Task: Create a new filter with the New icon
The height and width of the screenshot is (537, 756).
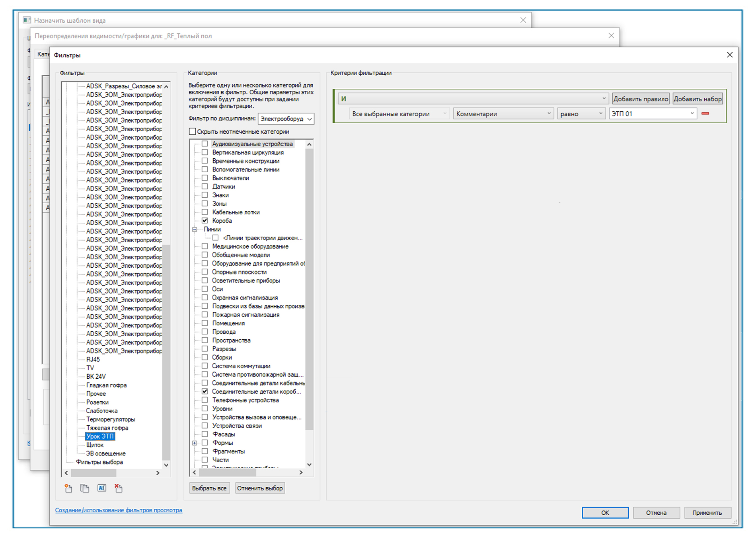Action: click(x=68, y=488)
